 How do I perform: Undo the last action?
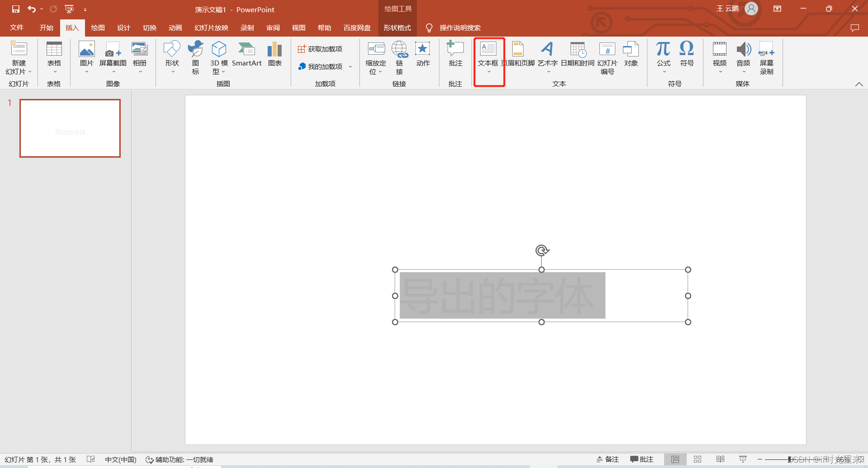click(32, 9)
